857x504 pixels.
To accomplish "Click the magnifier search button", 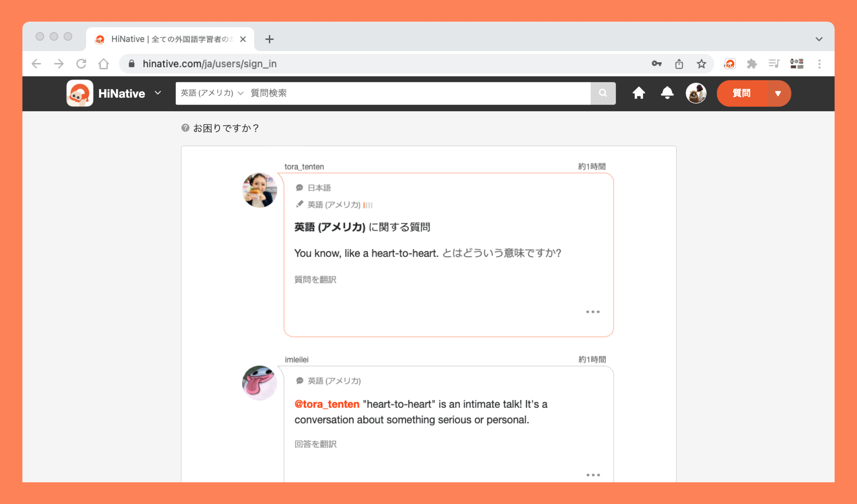I will coord(603,93).
